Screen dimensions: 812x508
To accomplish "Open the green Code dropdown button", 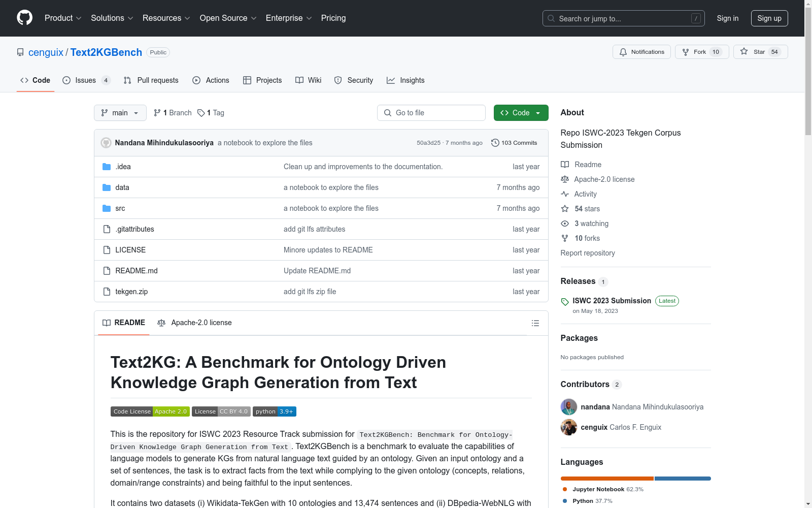I will [521, 113].
